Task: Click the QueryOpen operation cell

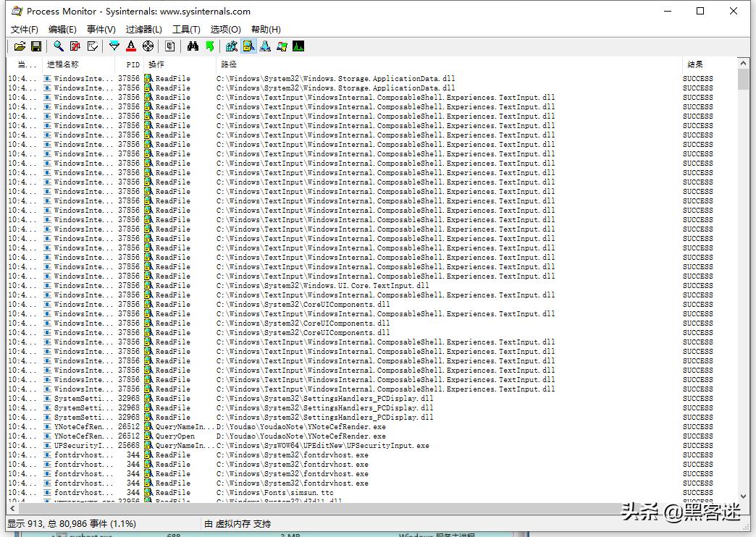Action: click(x=175, y=436)
